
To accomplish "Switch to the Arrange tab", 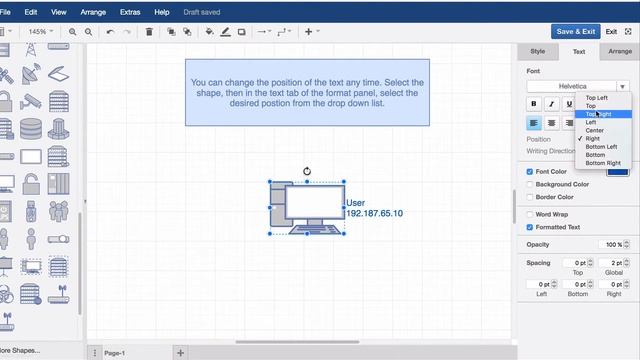I will pos(620,51).
